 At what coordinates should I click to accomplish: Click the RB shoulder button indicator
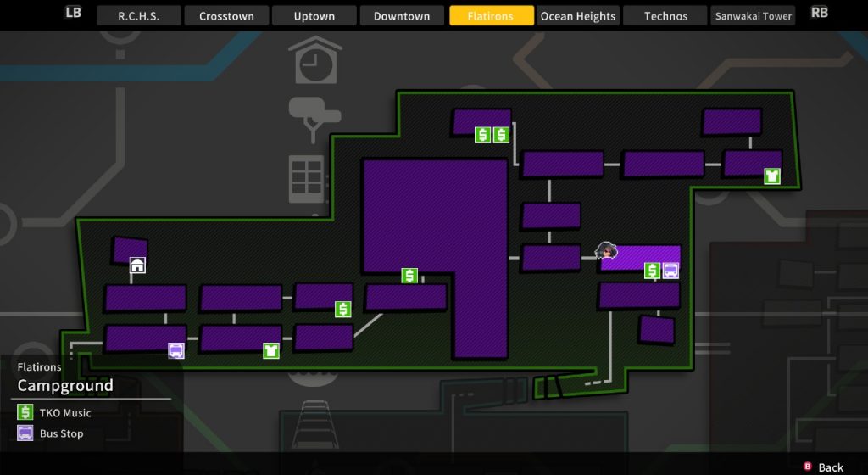pos(820,13)
